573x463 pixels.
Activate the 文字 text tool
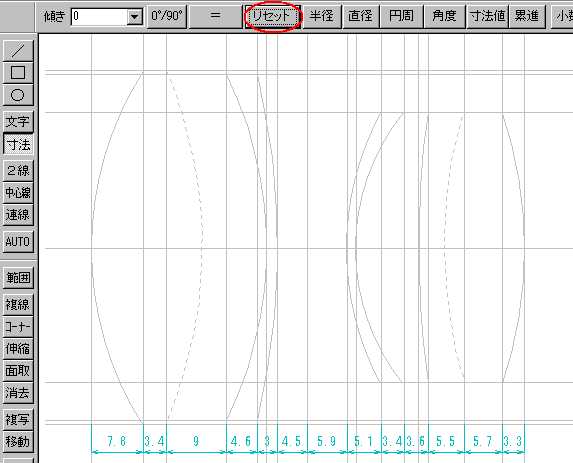coord(18,121)
